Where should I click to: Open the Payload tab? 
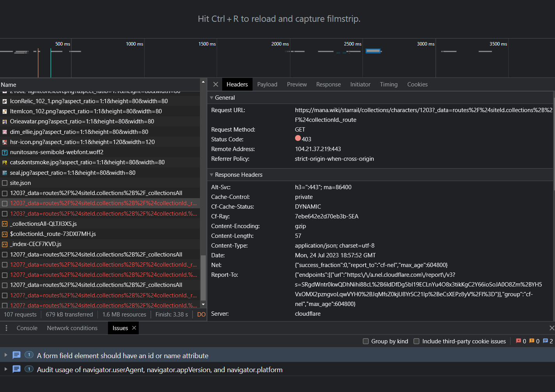click(267, 84)
